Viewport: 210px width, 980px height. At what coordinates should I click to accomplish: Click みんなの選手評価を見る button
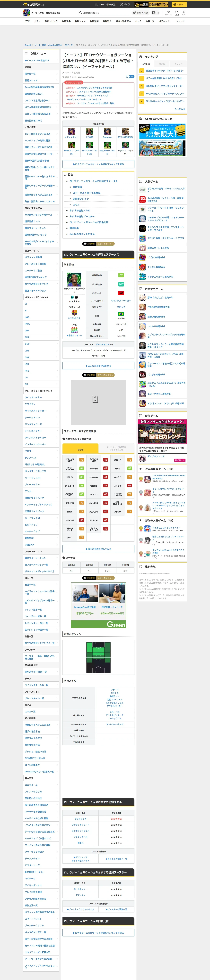click(98, 366)
